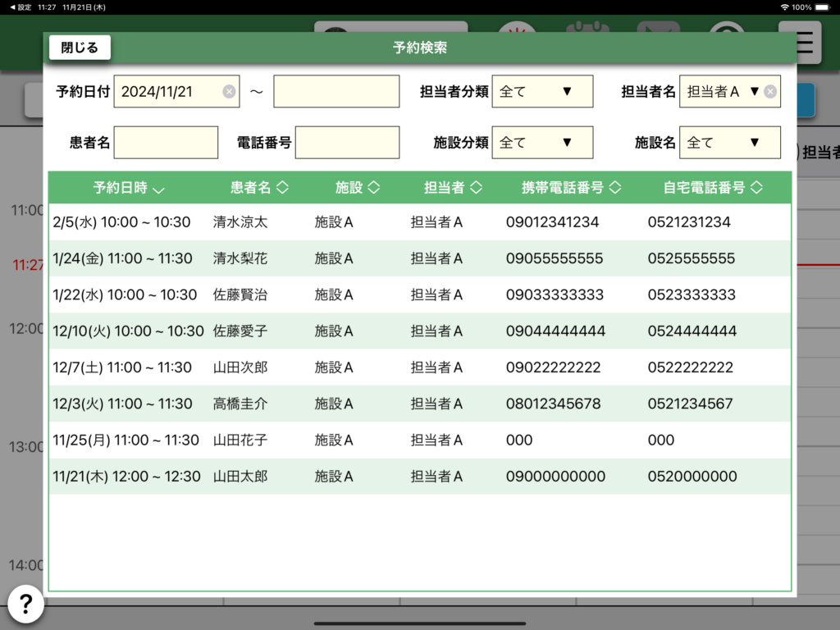Click the 患者名 input field
Screen dimensions: 840x630
click(x=166, y=143)
